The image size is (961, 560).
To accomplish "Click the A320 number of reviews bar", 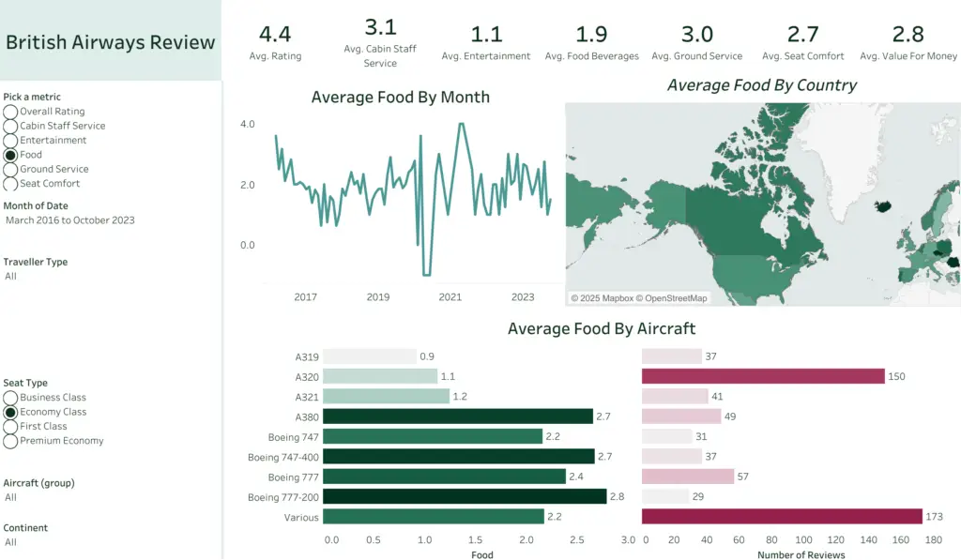I will click(763, 376).
